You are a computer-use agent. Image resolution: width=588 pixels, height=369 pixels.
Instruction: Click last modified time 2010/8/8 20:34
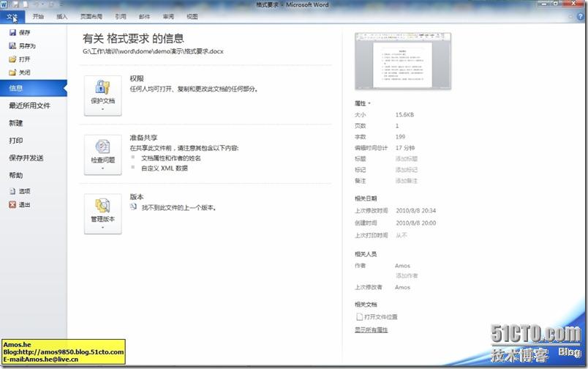coord(416,211)
